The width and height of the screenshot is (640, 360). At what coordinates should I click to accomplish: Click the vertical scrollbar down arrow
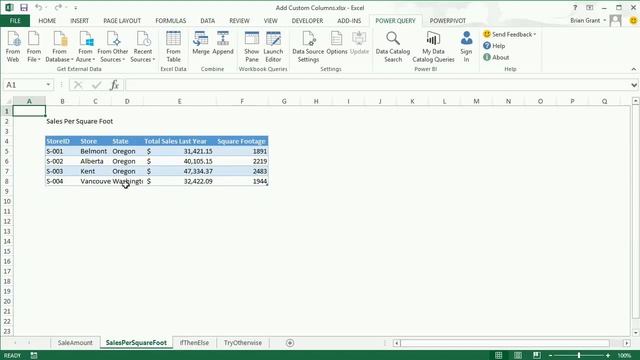tap(636, 333)
